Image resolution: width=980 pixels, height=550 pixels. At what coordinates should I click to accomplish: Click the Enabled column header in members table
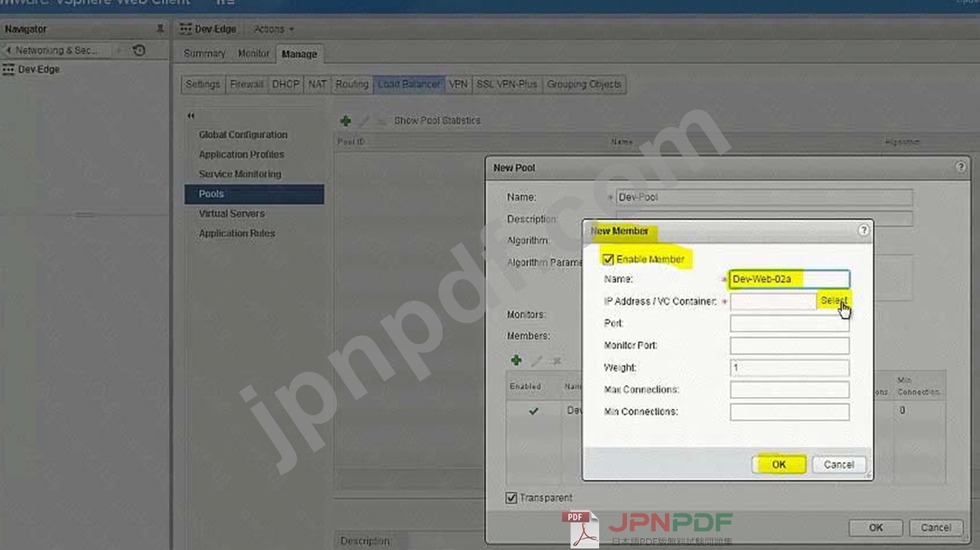pos(526,387)
